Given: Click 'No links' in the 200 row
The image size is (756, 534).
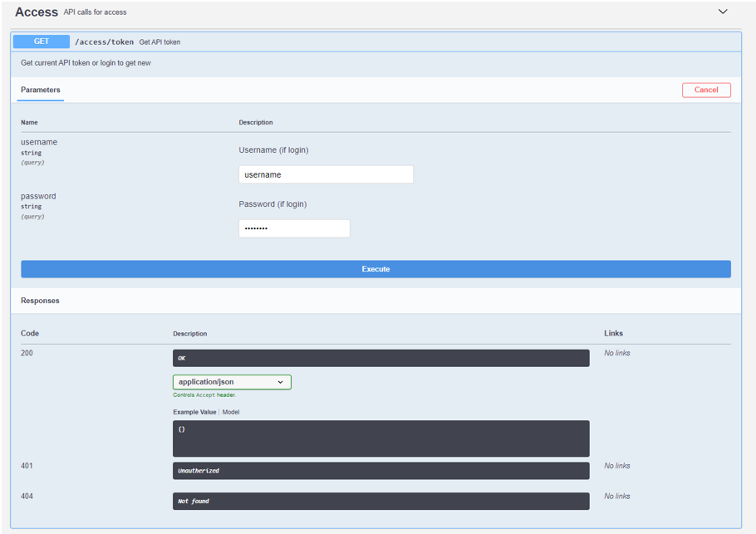Looking at the screenshot, I should click(617, 353).
